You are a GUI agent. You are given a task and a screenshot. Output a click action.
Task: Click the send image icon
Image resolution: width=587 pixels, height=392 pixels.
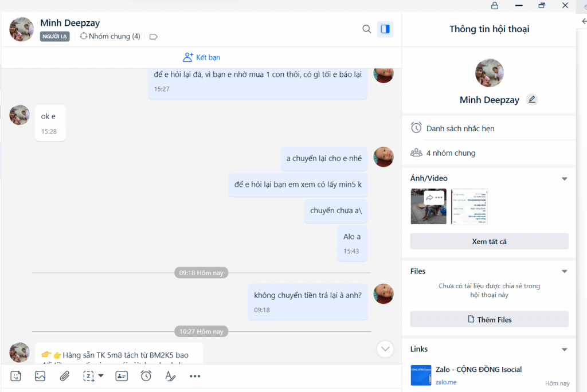click(x=40, y=376)
